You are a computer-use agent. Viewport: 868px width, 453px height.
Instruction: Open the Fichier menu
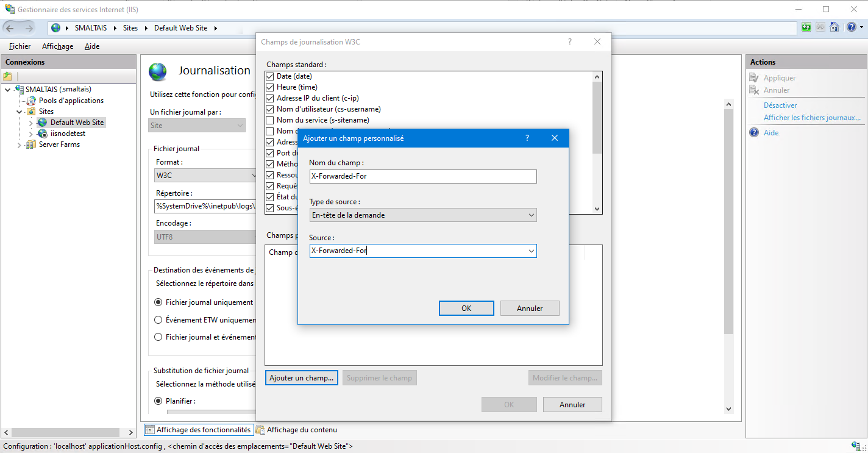pos(20,46)
